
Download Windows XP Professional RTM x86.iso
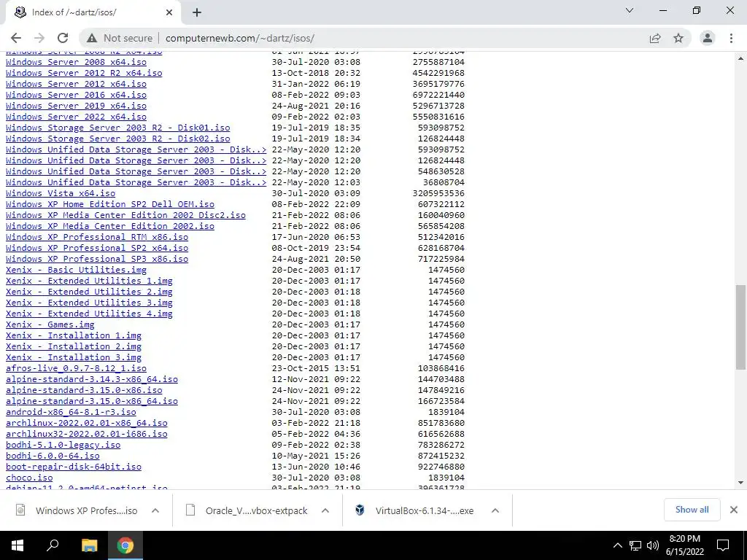pos(97,237)
